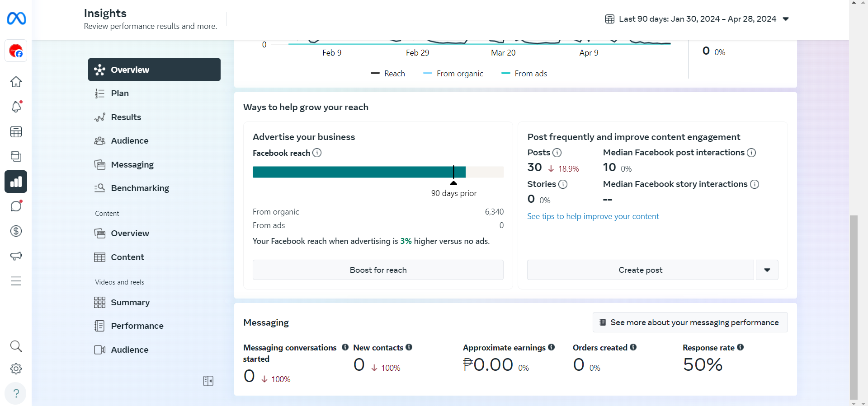Click the Meta logo icon
Image resolution: width=868 pixels, height=406 pixels.
pos(16,19)
